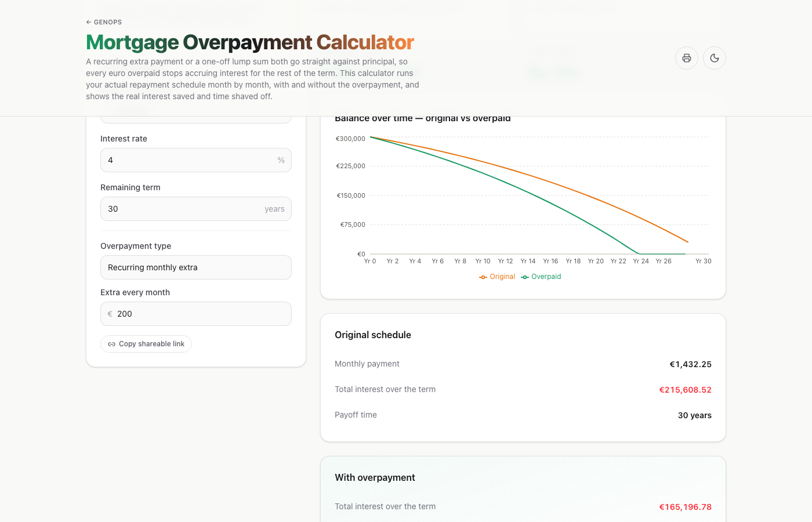Edit the Interest rate field
The height and width of the screenshot is (522, 812).
196,160
